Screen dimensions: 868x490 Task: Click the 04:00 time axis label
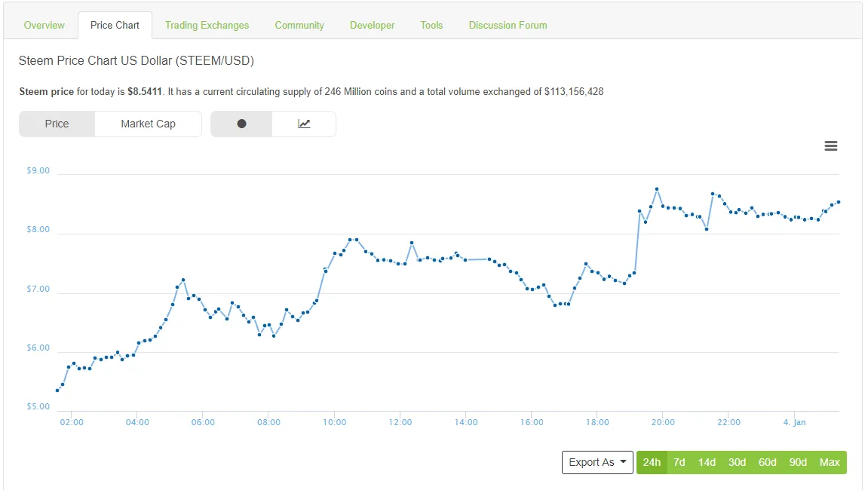coord(137,422)
